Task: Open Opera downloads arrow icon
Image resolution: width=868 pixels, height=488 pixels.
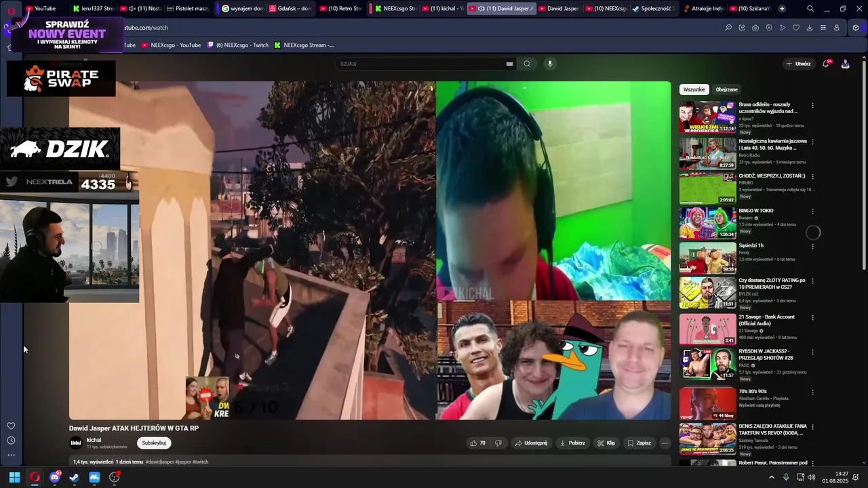Action: click(x=810, y=28)
